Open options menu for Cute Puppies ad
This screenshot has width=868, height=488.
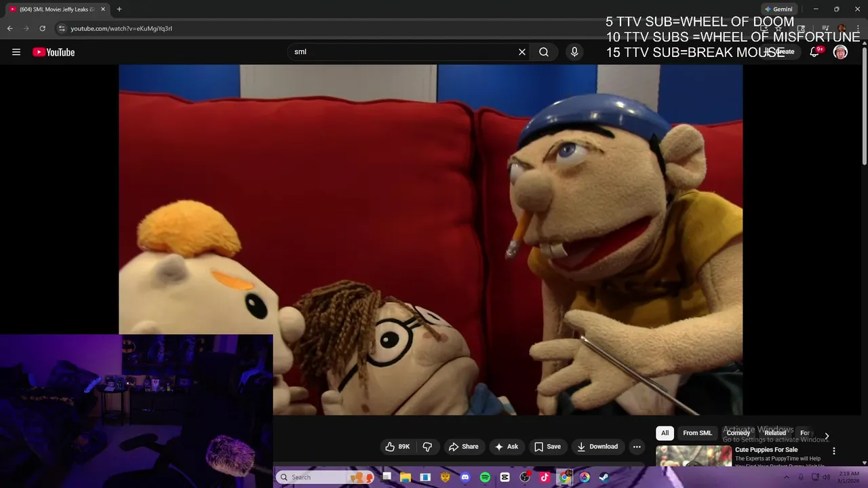click(x=834, y=451)
